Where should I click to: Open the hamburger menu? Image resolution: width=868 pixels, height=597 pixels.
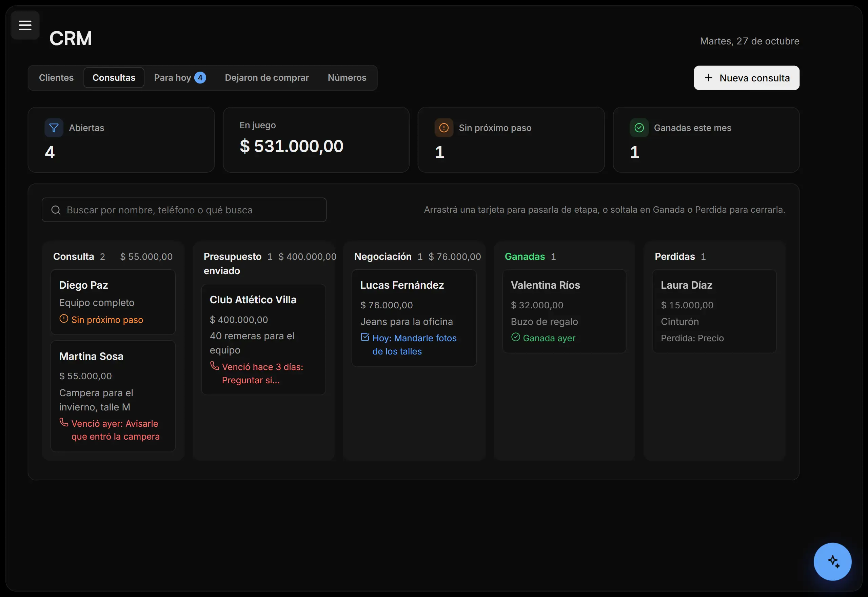pos(25,25)
